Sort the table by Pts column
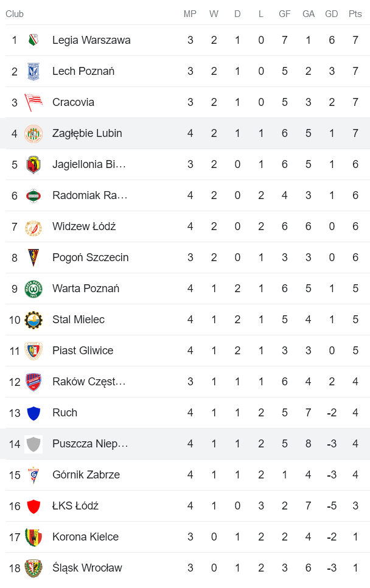 355,13
